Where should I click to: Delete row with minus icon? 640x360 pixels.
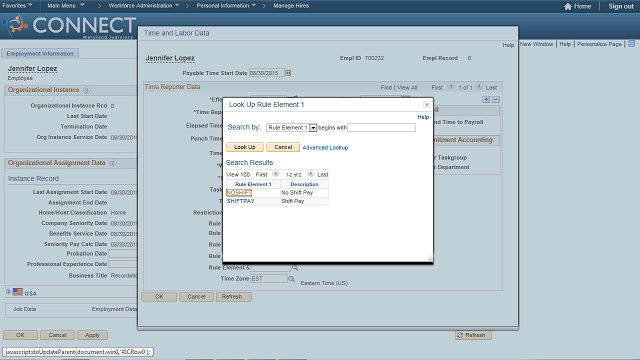(496, 99)
